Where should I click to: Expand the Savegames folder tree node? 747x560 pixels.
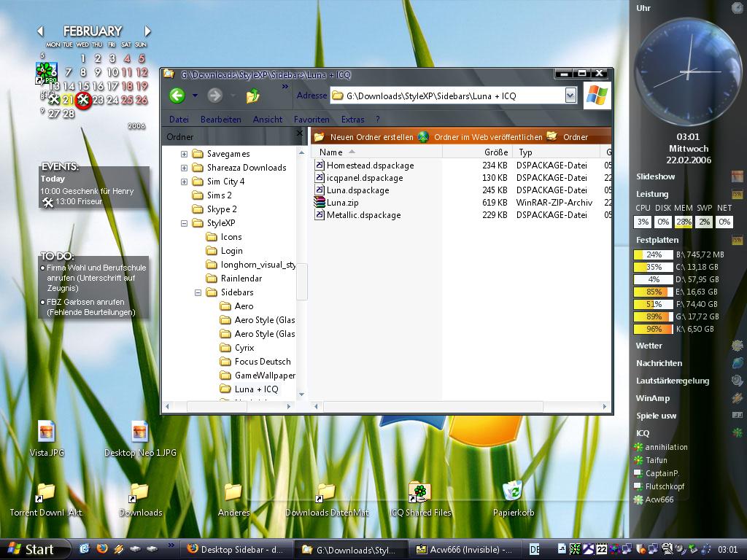click(x=184, y=154)
